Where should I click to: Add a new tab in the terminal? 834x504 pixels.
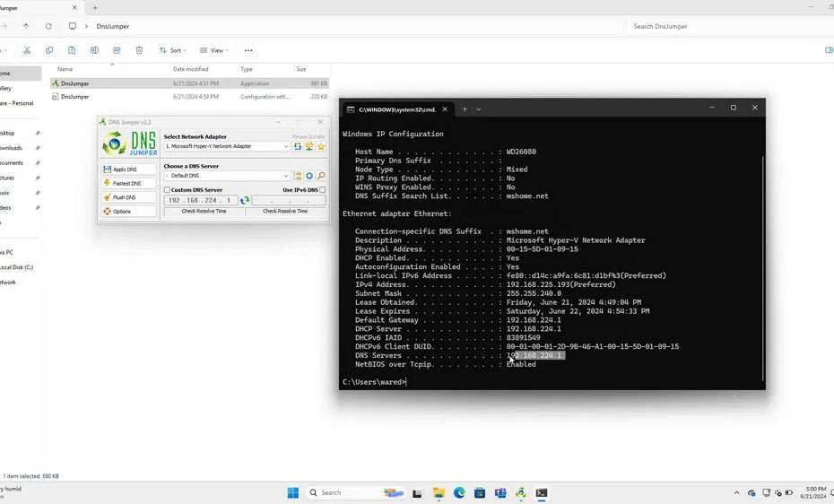tap(465, 109)
